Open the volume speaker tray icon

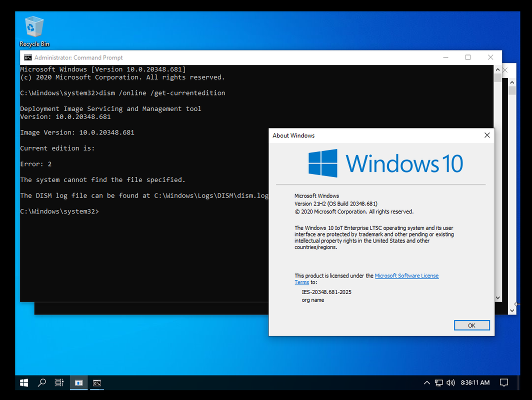coord(450,382)
